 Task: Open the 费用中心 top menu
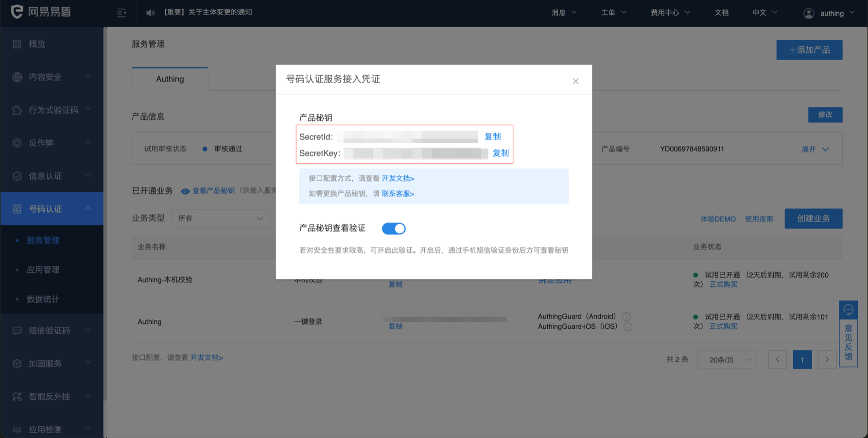(x=670, y=13)
